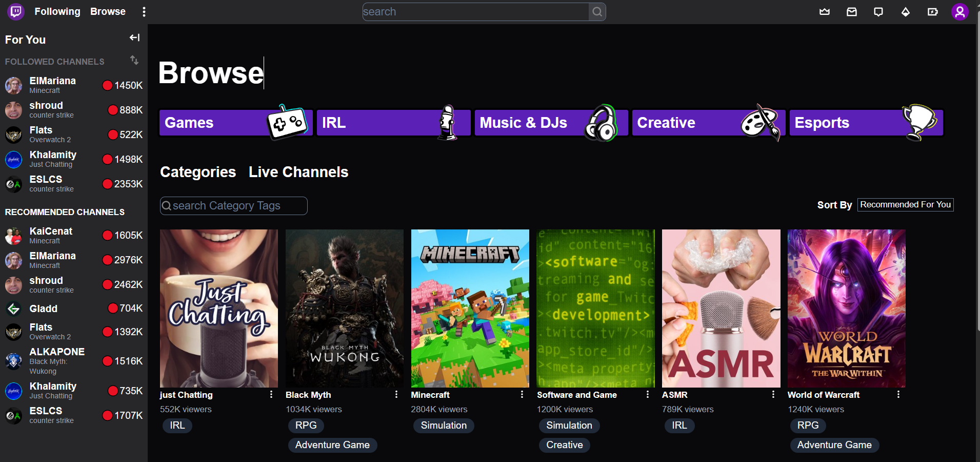Open the Games category banner
The height and width of the screenshot is (462, 980).
click(236, 123)
